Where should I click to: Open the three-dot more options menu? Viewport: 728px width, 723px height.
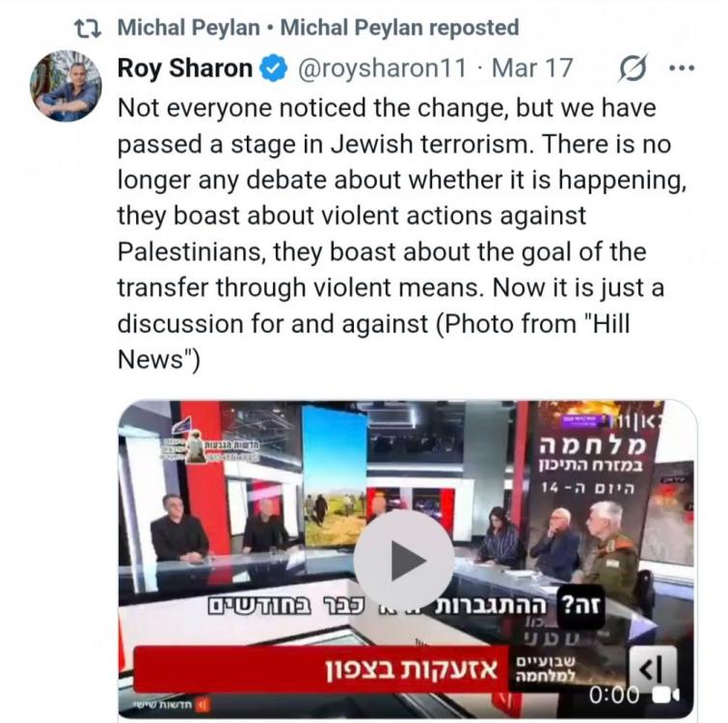pos(682,68)
